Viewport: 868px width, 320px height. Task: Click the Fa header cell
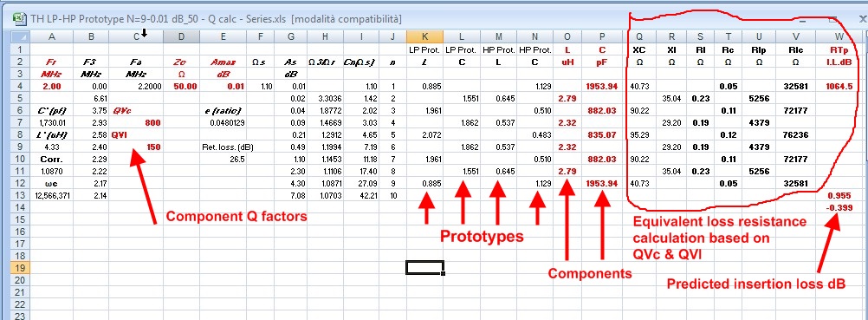click(x=136, y=62)
